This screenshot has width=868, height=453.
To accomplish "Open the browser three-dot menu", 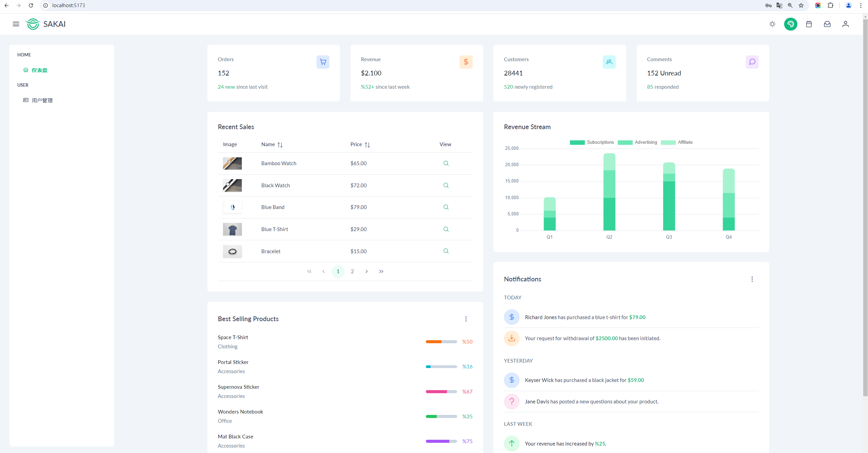I will coord(861,5).
